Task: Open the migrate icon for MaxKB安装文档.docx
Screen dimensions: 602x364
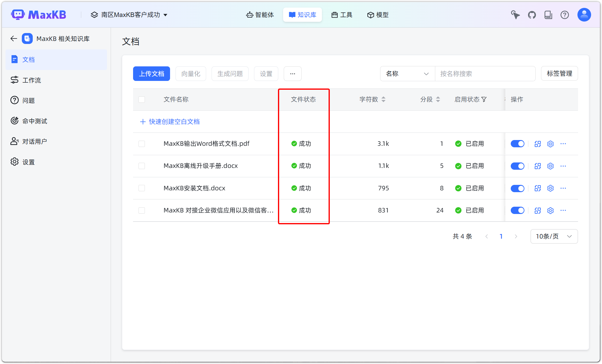Action: point(537,188)
